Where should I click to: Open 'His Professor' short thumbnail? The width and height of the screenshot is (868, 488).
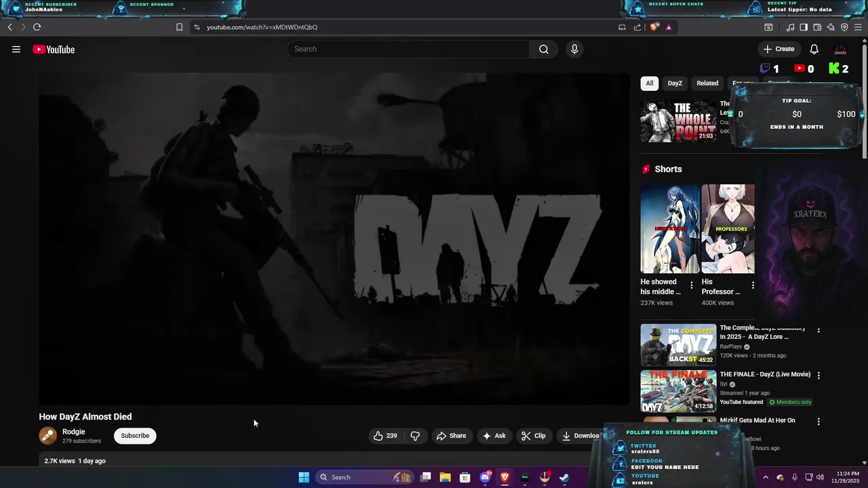728,228
